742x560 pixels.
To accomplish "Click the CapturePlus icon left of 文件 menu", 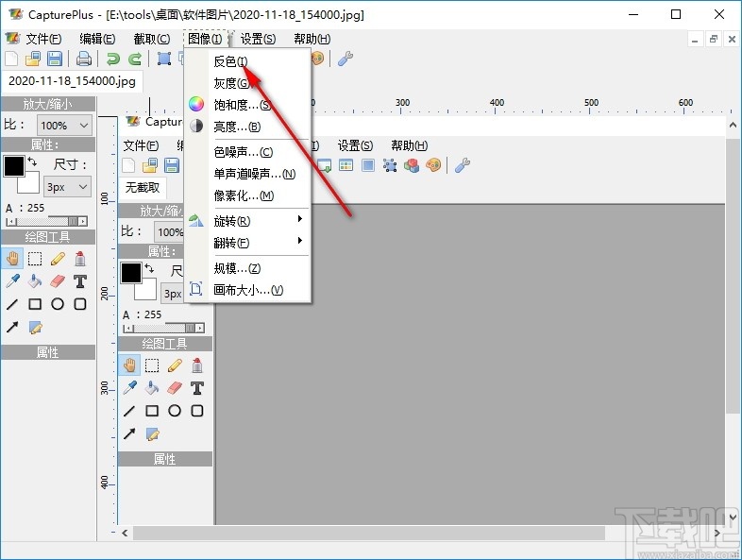I will click(12, 39).
